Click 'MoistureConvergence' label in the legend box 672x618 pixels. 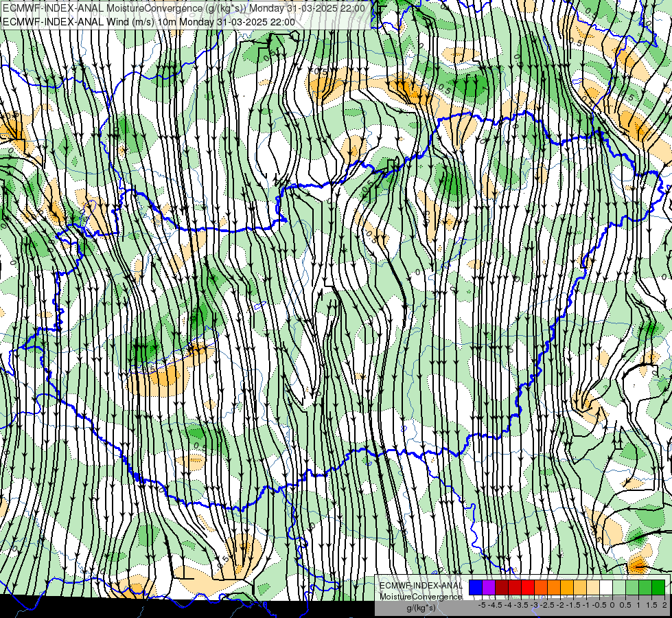point(421,597)
